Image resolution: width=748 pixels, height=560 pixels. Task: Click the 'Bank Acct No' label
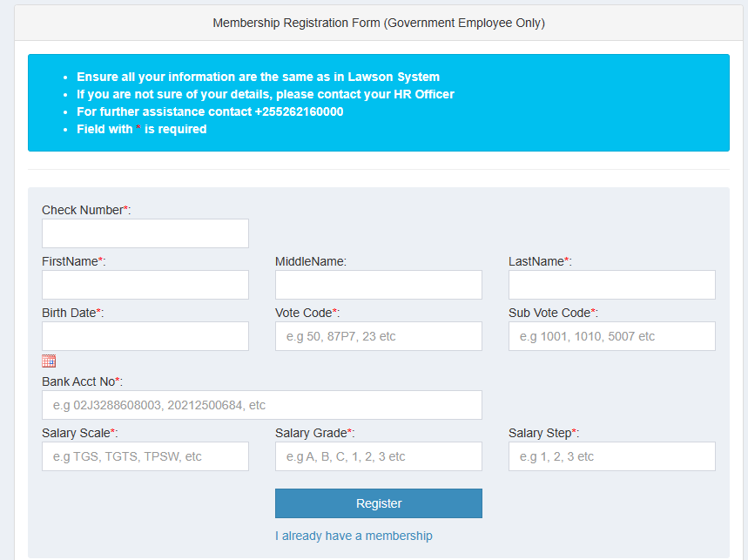(x=82, y=381)
